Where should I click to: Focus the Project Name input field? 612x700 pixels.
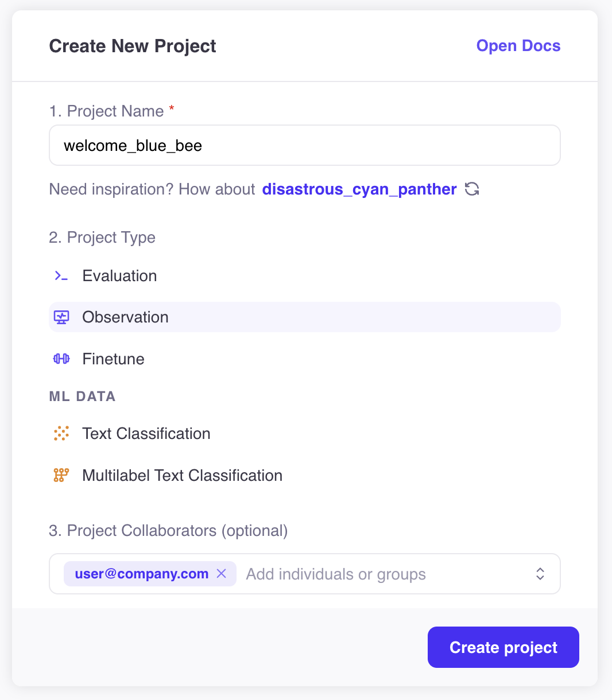click(x=305, y=145)
